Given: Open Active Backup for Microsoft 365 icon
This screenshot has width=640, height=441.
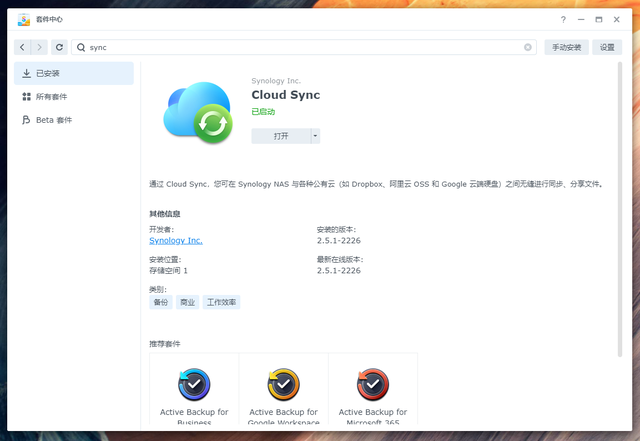Looking at the screenshot, I should click(x=373, y=384).
